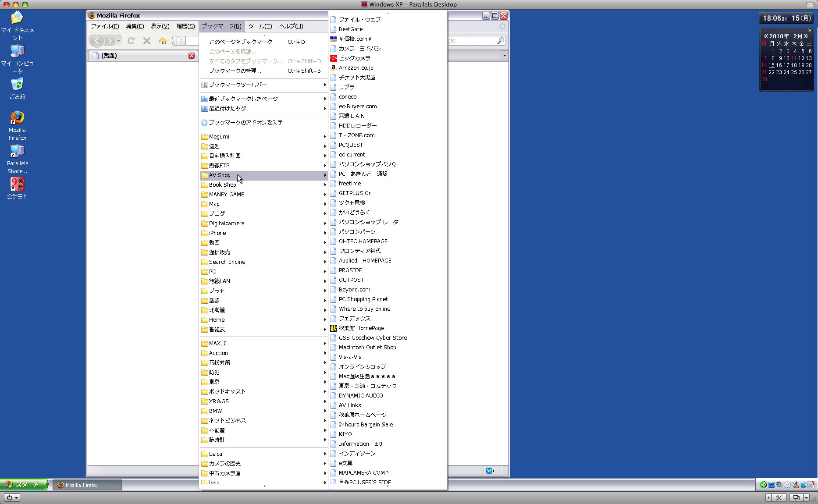Expand the Search Engine bookmark folder

(x=263, y=262)
